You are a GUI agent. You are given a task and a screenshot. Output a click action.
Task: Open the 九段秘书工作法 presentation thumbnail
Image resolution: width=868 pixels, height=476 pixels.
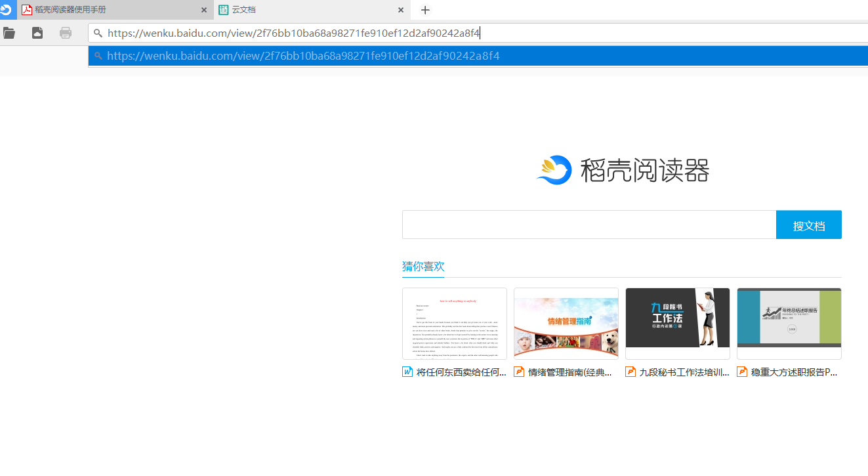678,324
